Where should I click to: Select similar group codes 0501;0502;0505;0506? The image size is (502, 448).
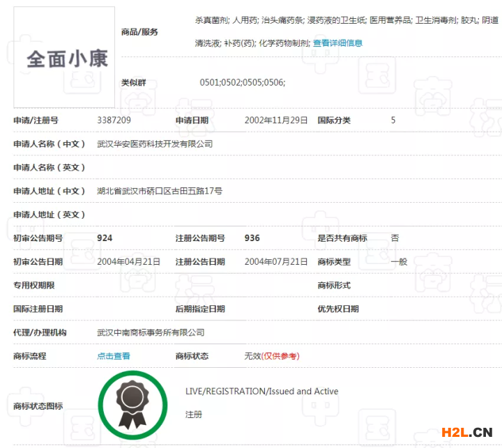pos(242,83)
